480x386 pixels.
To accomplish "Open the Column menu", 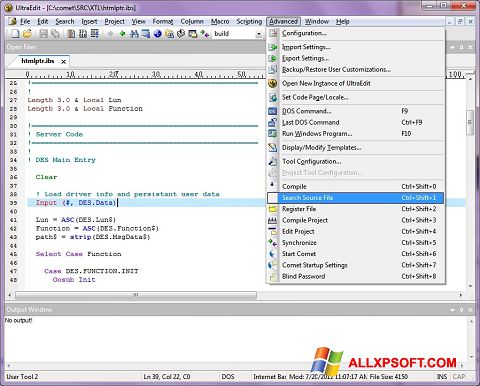I will click(x=192, y=22).
